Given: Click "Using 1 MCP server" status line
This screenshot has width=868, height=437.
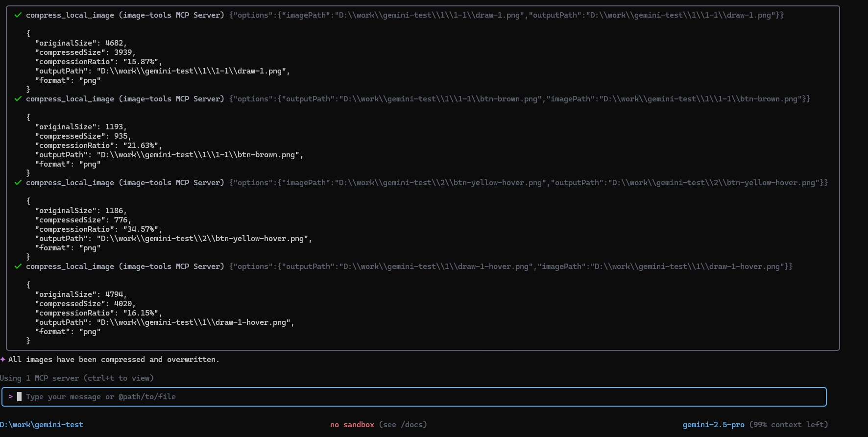Looking at the screenshot, I should tap(77, 378).
